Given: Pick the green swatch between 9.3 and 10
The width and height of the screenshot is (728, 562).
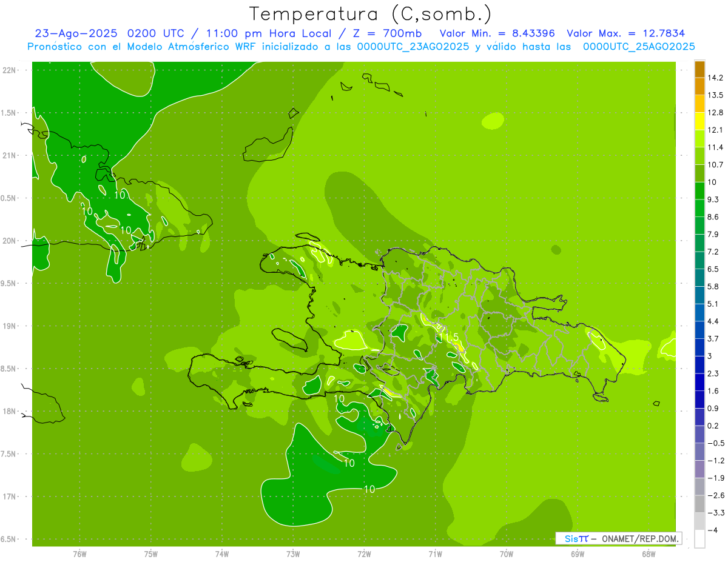Looking at the screenshot, I should 699,190.
